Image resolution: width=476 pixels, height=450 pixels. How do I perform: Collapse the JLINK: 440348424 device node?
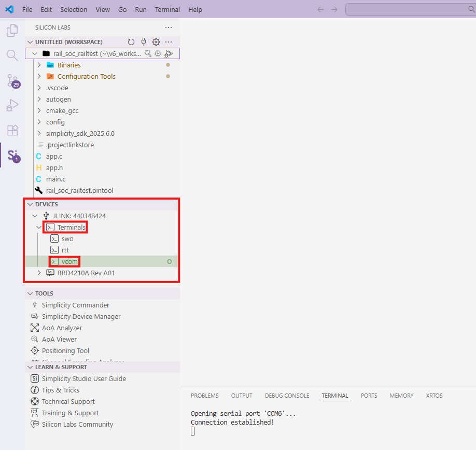coord(35,216)
